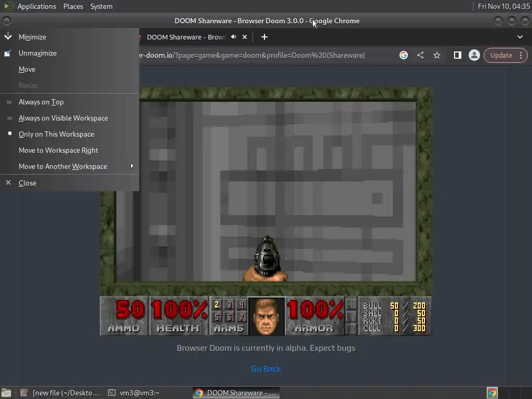Image resolution: width=532 pixels, height=399 pixels.
Task: Follow the Go Back link
Action: point(265,369)
